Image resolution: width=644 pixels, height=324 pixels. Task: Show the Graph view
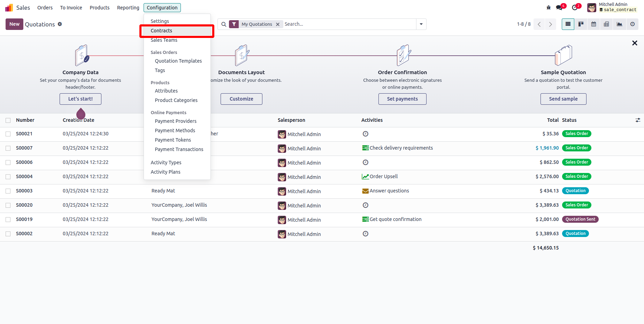(x=619, y=24)
